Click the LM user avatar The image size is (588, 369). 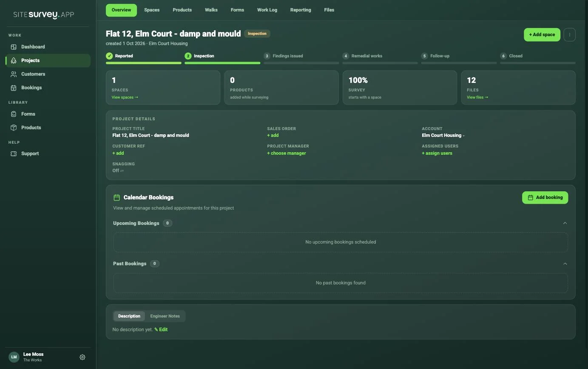pyautogui.click(x=14, y=357)
